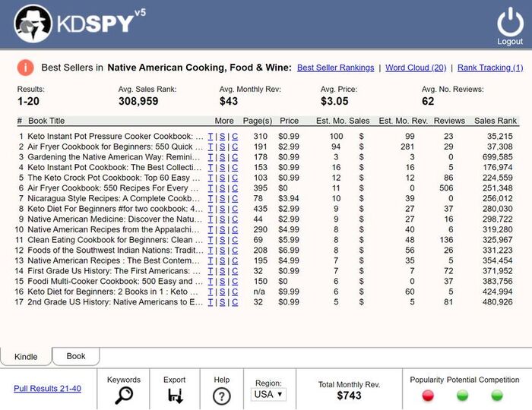This screenshot has height=410, width=532.
Task: Click the Logout power icon
Action: 510,22
